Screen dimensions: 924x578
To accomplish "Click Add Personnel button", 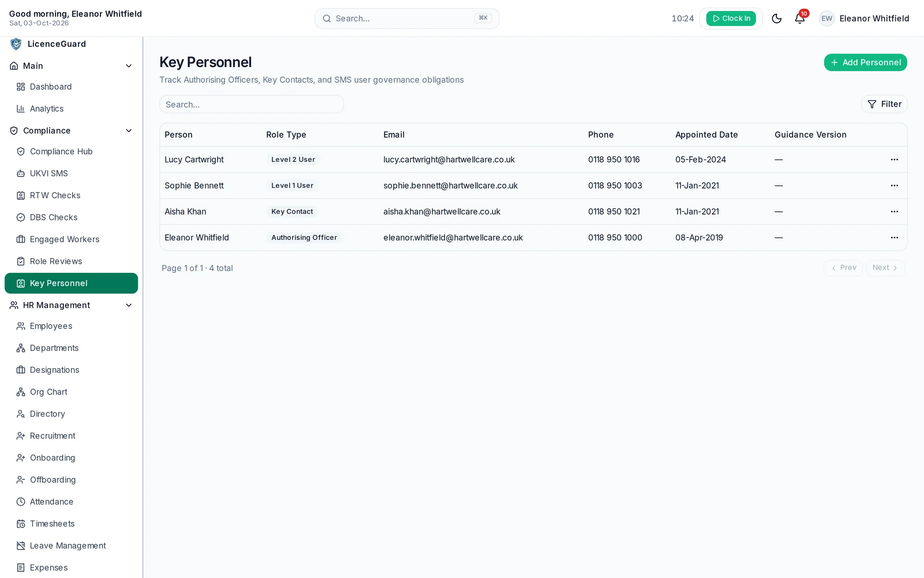I will click(x=865, y=62).
